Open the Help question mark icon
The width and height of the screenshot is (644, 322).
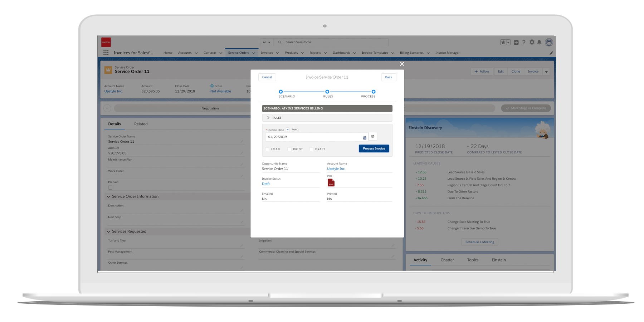coord(524,42)
